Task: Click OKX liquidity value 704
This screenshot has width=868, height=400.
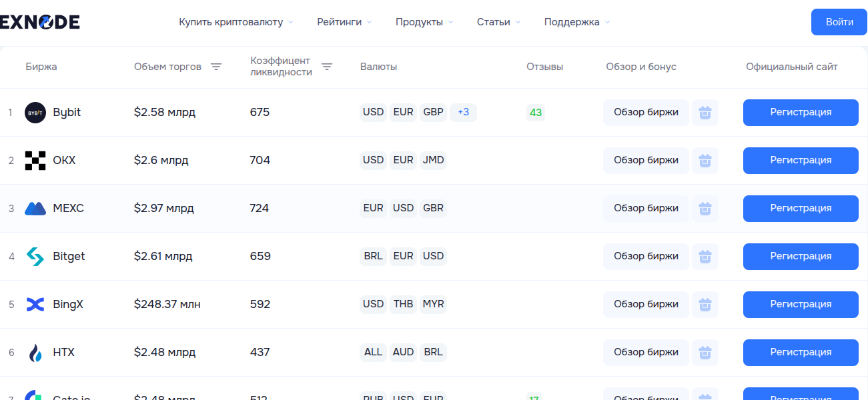Action: click(260, 161)
